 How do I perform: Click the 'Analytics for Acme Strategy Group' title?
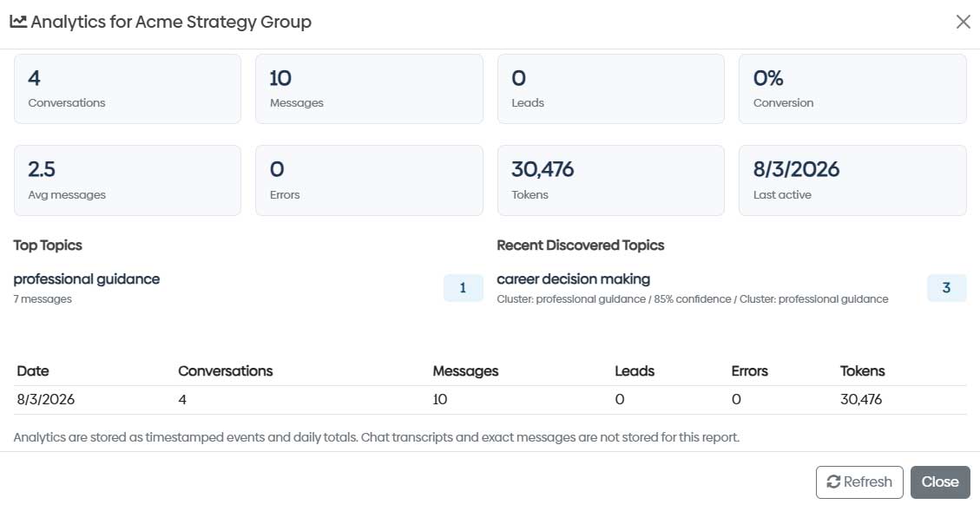pos(171,22)
